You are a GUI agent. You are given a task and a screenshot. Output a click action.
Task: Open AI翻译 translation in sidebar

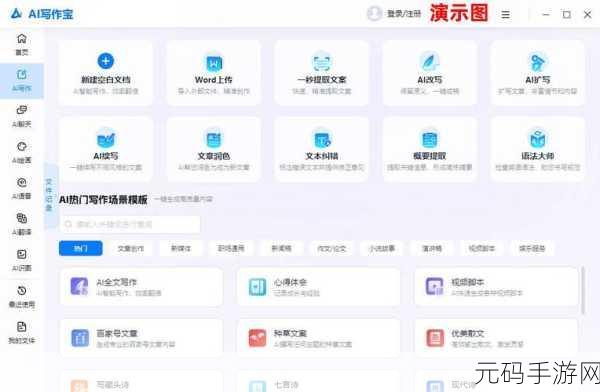(x=22, y=224)
